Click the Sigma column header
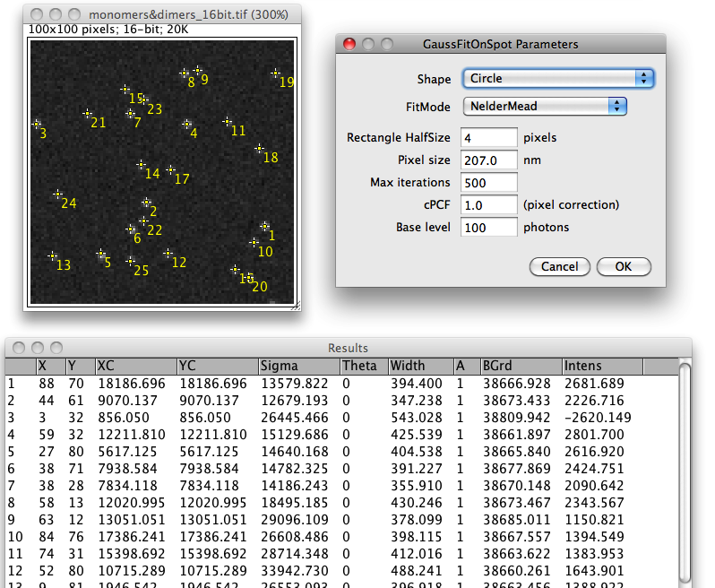This screenshot has height=588, width=715. (297, 366)
